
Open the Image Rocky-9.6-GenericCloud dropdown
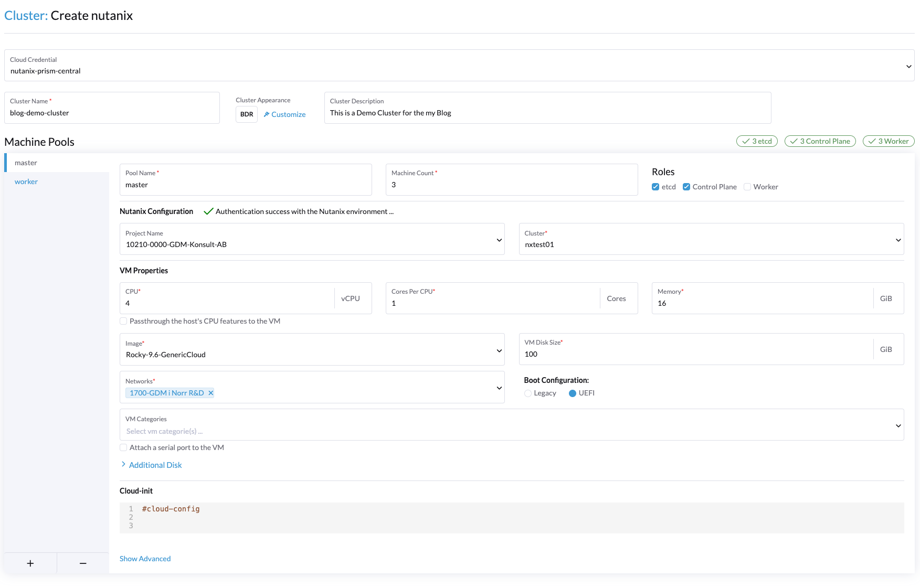312,349
